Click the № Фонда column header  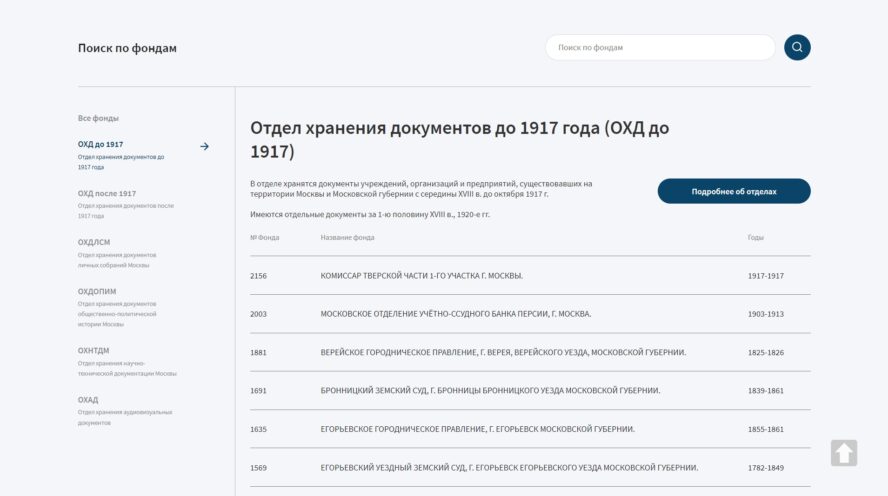(x=264, y=238)
